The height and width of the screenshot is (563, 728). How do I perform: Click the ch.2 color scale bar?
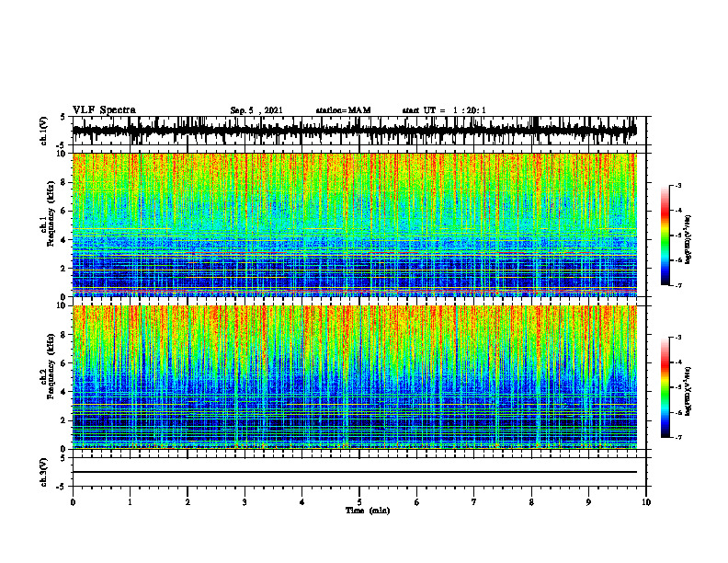click(x=665, y=387)
